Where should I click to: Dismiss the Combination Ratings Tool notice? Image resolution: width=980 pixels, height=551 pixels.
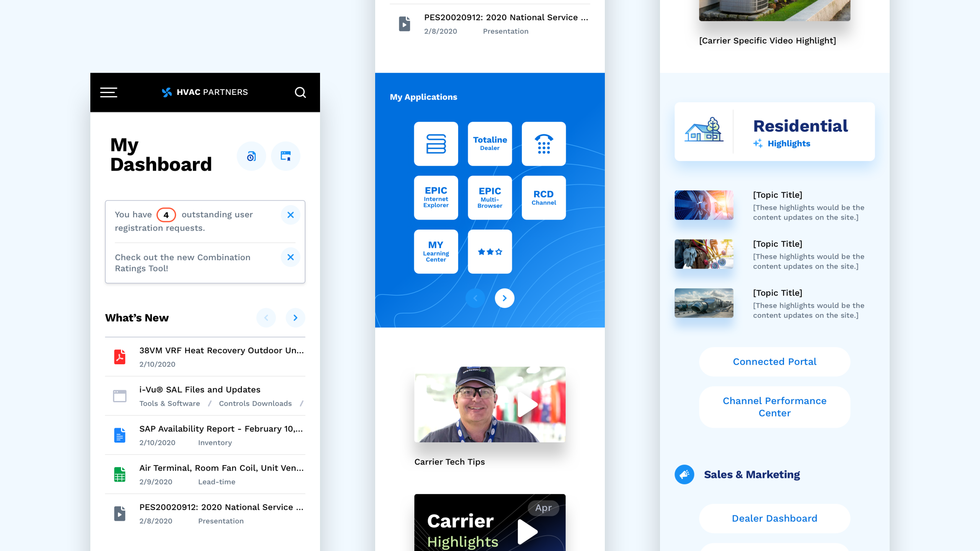[x=291, y=257]
